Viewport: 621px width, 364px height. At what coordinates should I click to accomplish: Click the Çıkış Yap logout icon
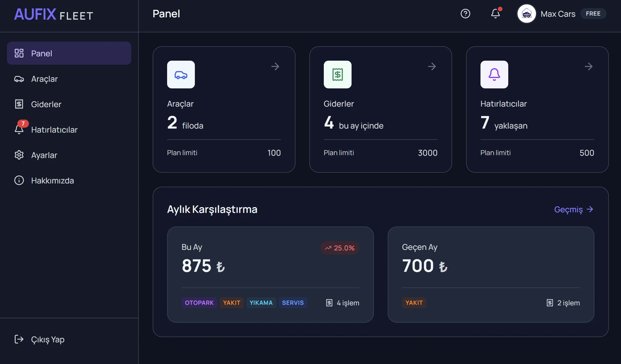pyautogui.click(x=19, y=339)
